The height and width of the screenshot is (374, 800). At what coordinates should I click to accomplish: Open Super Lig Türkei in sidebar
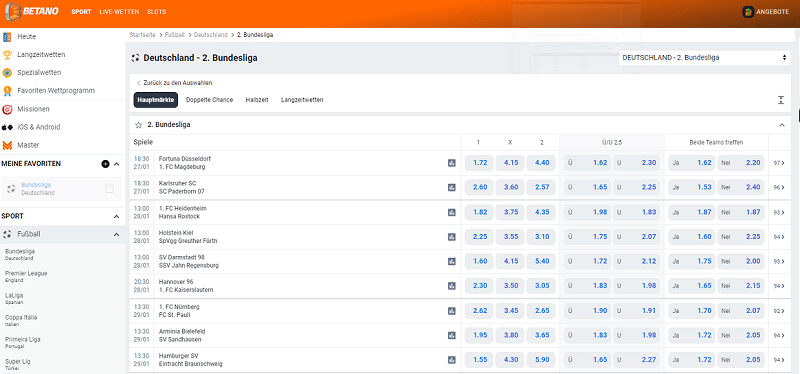(x=17, y=364)
